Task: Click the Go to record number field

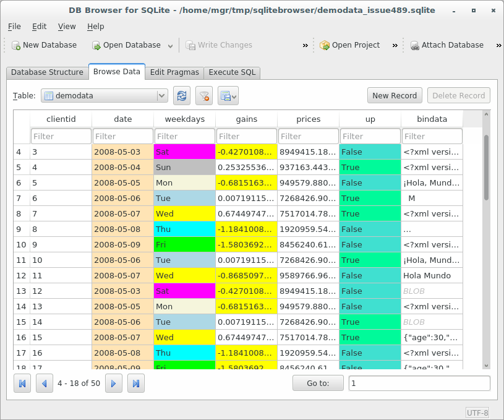Action: coord(419,384)
